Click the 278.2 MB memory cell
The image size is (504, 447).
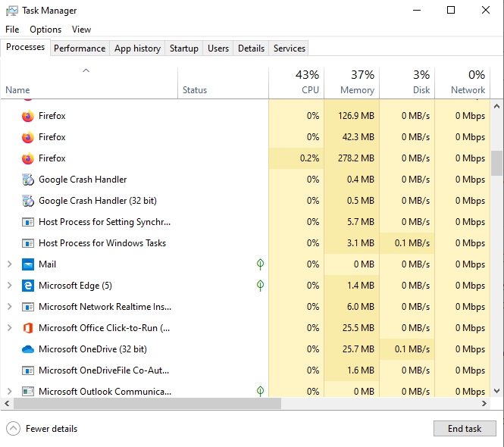click(352, 158)
